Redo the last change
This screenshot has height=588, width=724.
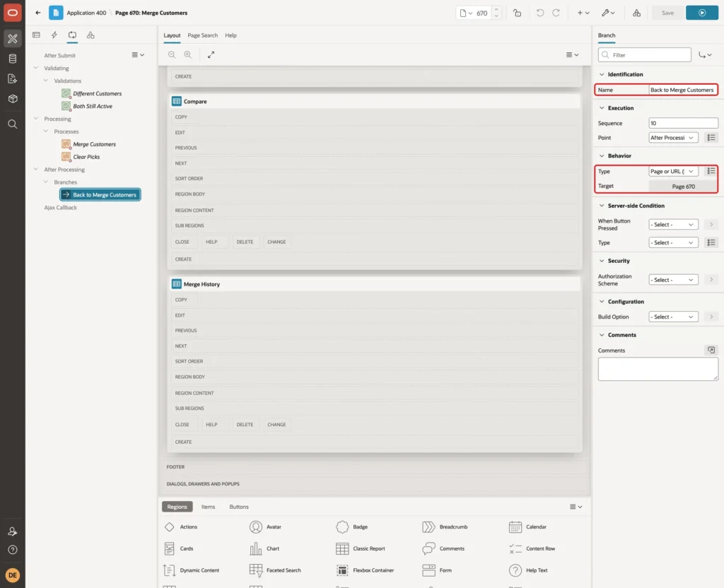556,13
